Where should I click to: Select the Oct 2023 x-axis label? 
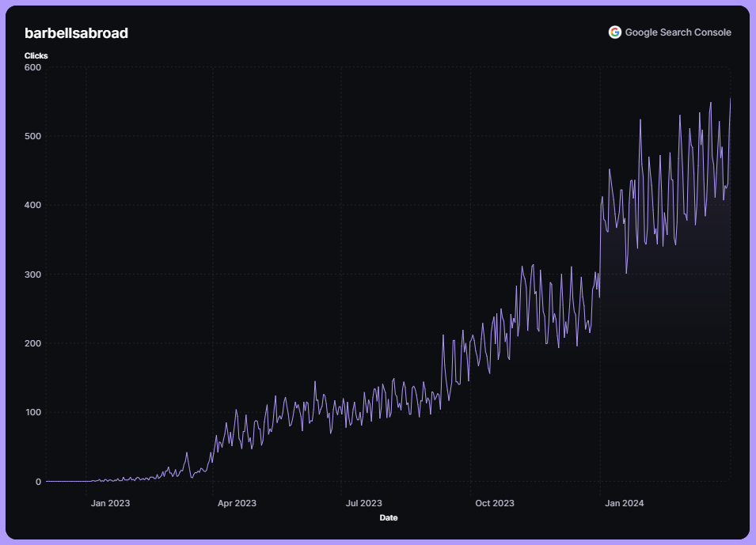[x=494, y=503]
